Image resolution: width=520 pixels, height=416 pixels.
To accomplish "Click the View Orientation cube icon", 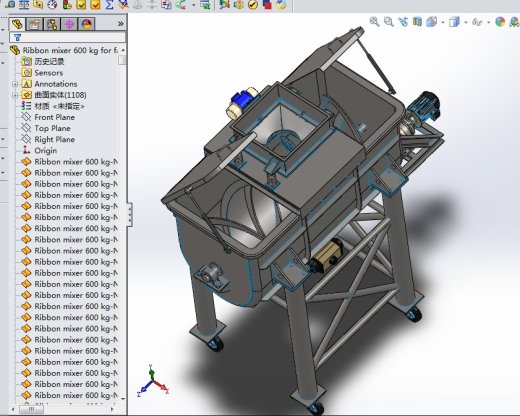I will (432, 22).
